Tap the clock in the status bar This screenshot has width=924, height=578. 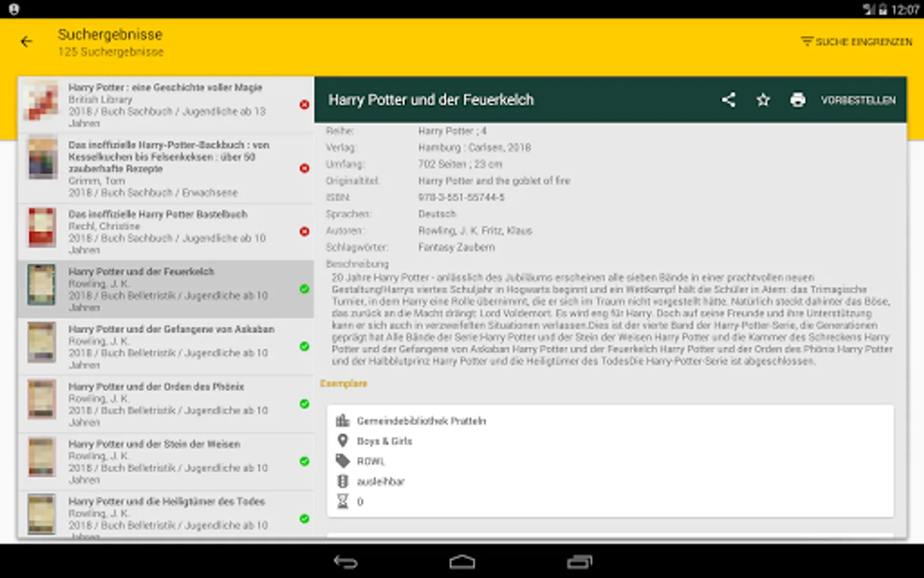click(905, 10)
